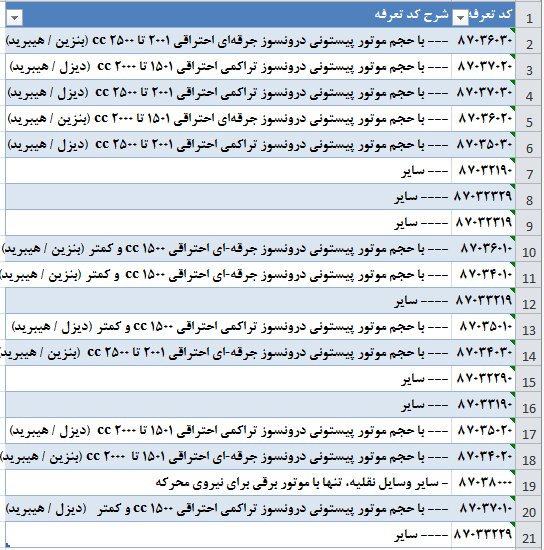Select the سایر description cell in row 15
The height and width of the screenshot is (550, 544).
[x=228, y=378]
